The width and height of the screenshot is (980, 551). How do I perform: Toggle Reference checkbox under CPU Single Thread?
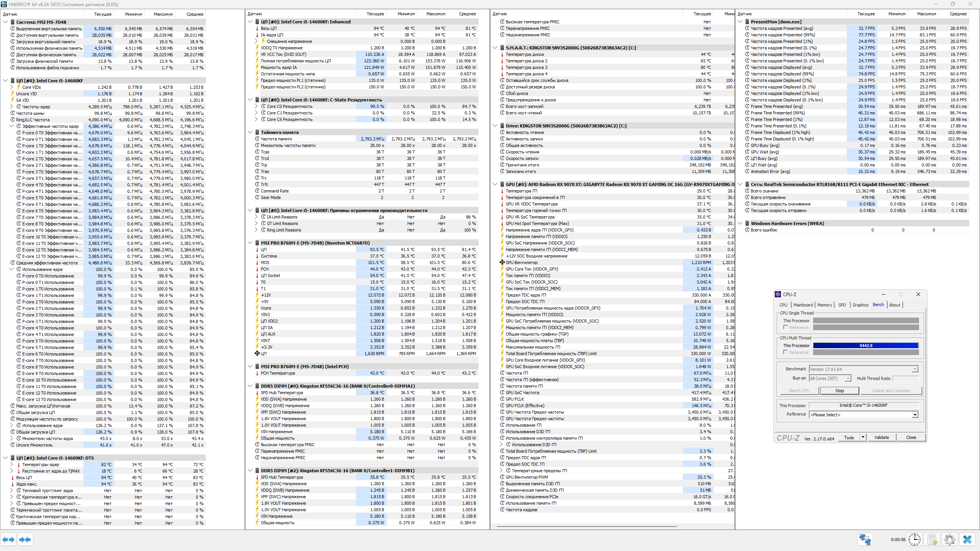click(x=786, y=328)
